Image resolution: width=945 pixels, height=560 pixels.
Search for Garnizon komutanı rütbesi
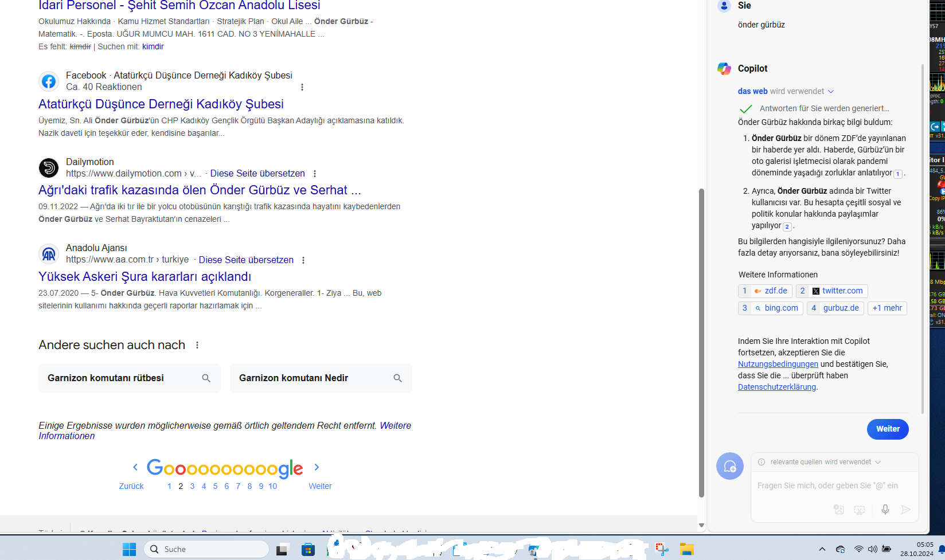130,378
